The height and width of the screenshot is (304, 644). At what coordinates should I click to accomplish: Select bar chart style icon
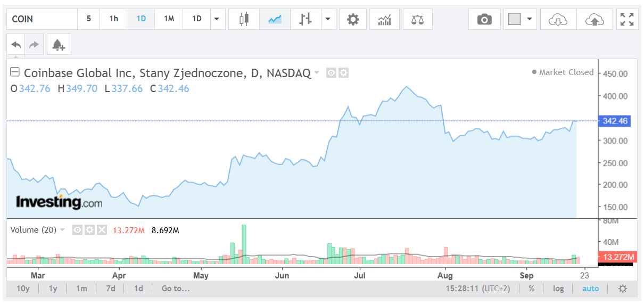coord(306,19)
